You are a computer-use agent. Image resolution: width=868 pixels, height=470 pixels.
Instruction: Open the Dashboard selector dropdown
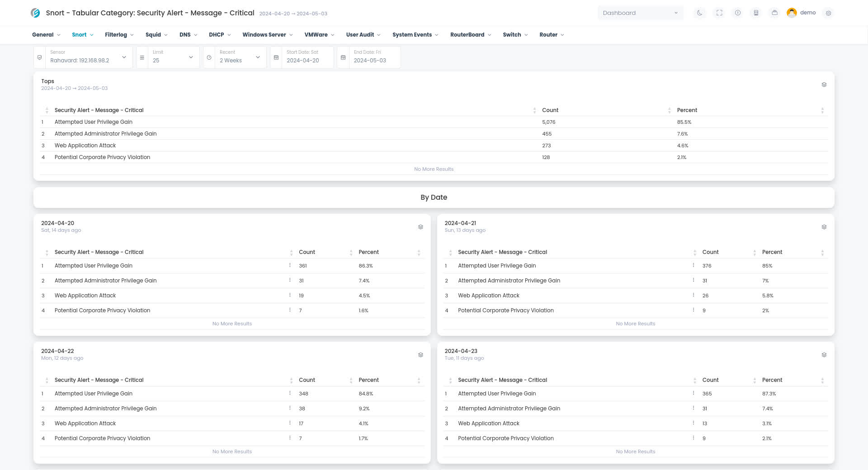(x=640, y=13)
